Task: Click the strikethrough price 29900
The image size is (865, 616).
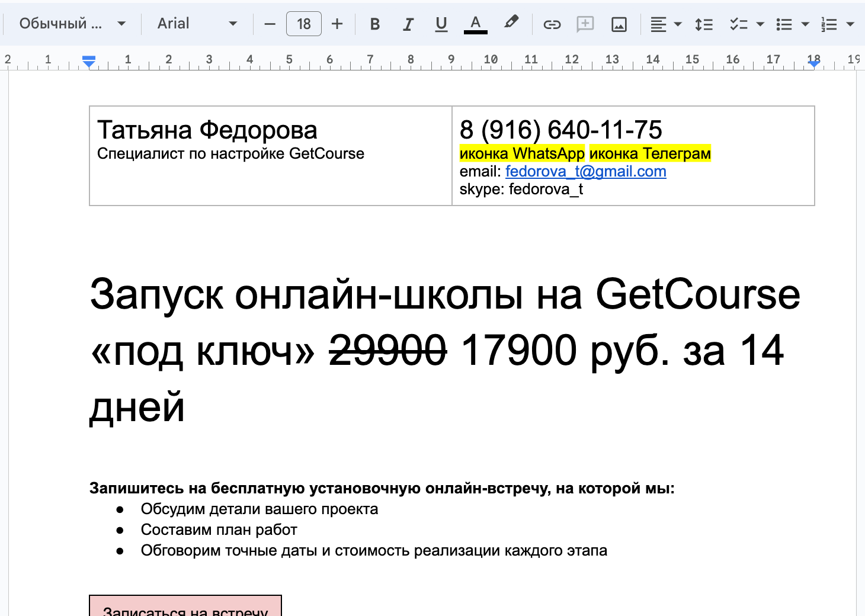Action: (387, 350)
